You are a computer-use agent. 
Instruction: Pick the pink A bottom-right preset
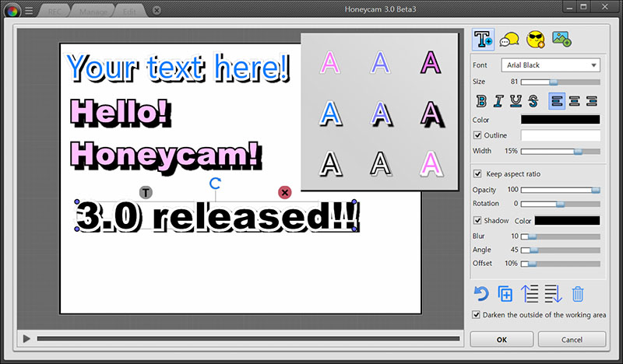click(431, 163)
